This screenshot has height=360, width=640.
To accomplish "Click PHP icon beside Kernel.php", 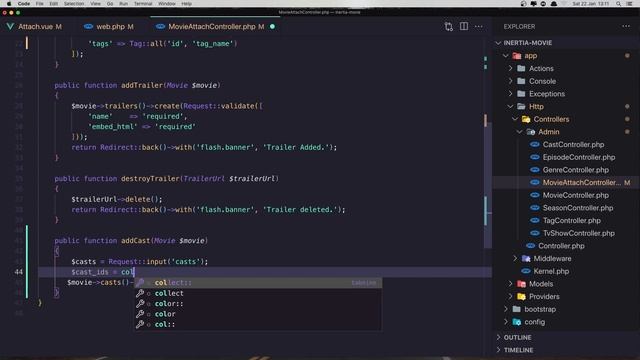I will (526, 271).
